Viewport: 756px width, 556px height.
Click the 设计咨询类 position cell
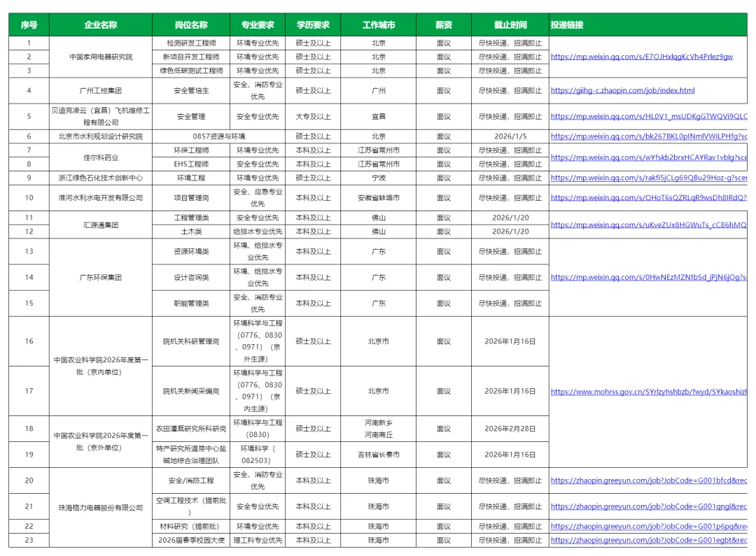point(191,278)
